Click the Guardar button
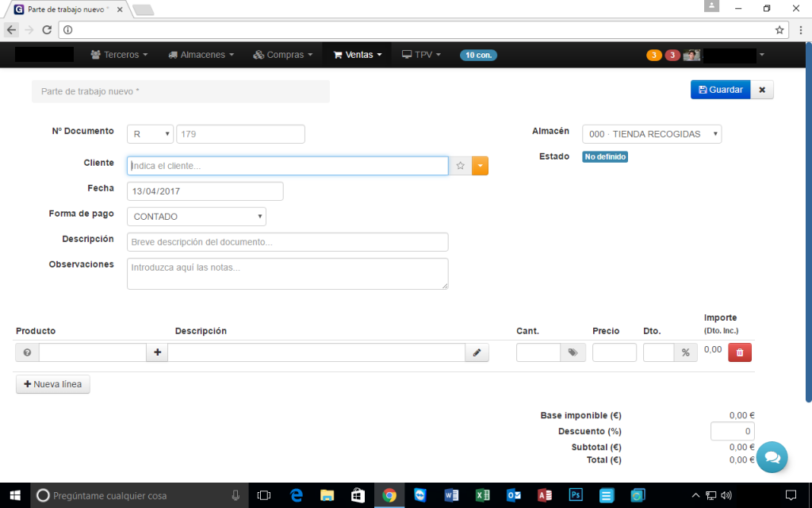 [x=720, y=90]
